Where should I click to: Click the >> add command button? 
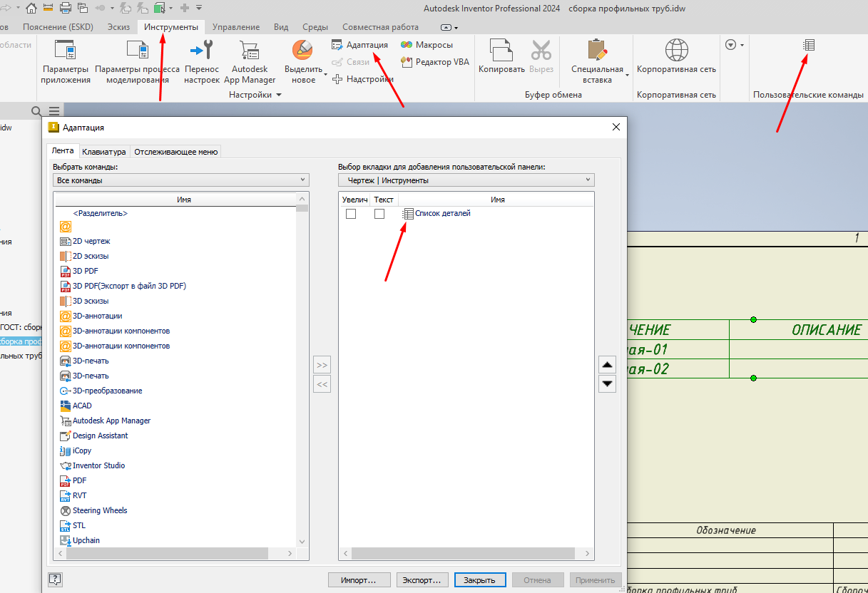click(322, 366)
